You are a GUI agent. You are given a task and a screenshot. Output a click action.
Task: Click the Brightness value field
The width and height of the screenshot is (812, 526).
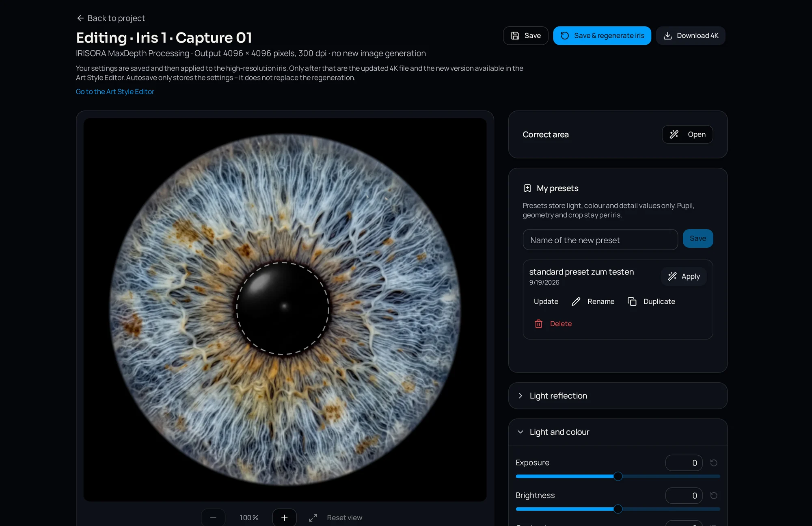[684, 496]
